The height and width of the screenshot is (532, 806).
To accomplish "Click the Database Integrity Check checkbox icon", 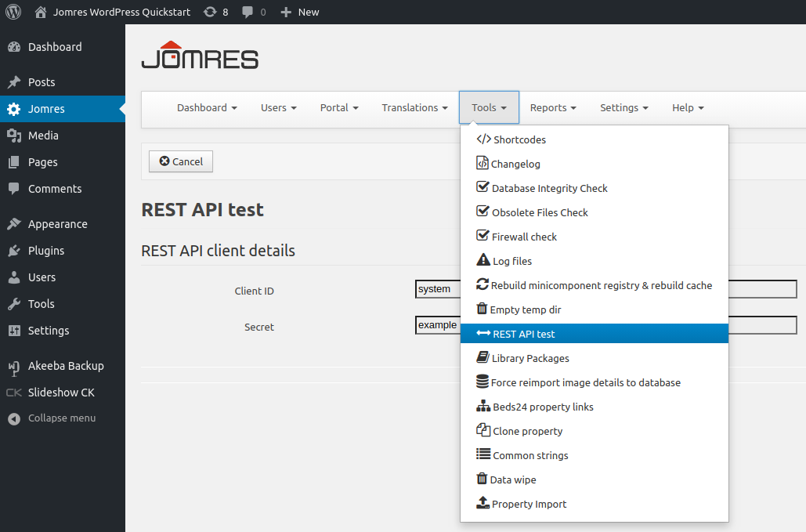I will pos(483,186).
